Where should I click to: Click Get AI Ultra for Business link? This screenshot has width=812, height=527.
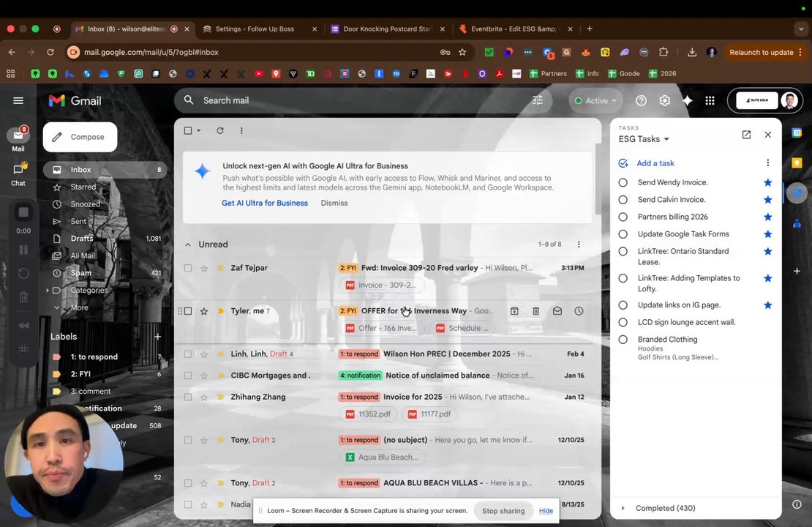tap(265, 203)
